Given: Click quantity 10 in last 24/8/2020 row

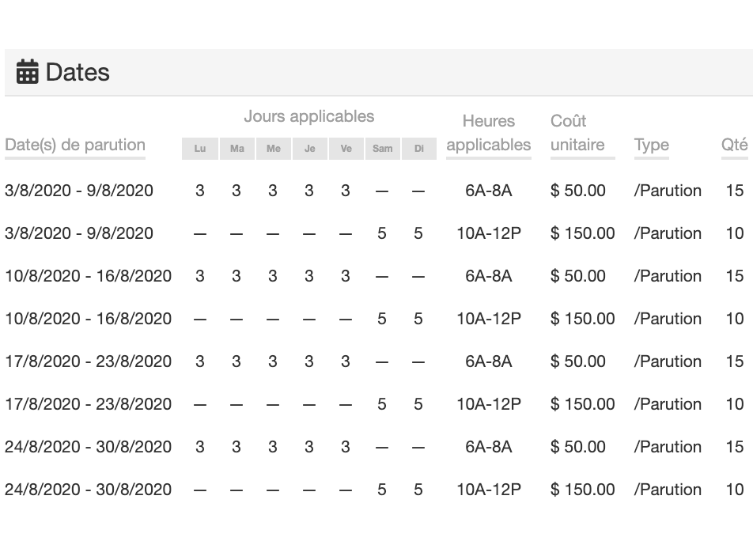Looking at the screenshot, I should click(734, 490).
